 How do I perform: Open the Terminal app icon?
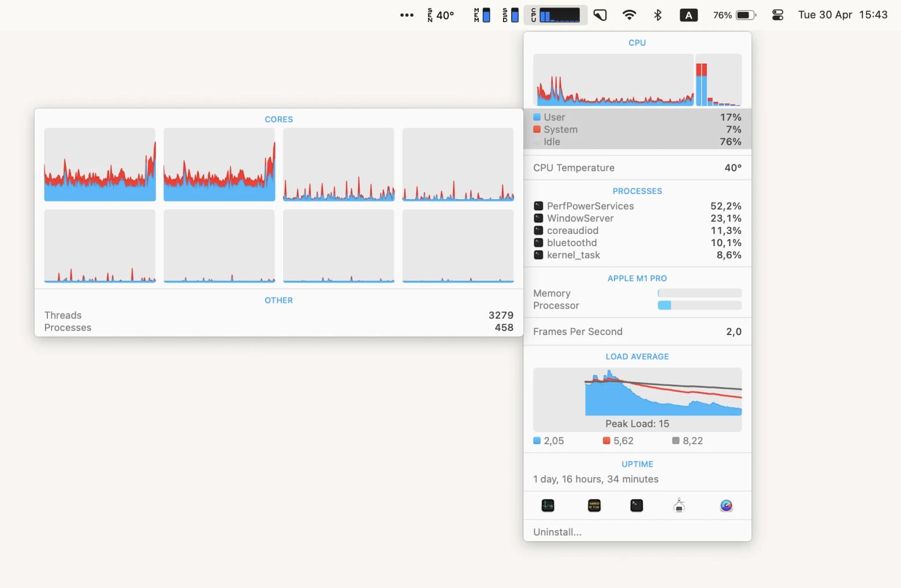636,506
